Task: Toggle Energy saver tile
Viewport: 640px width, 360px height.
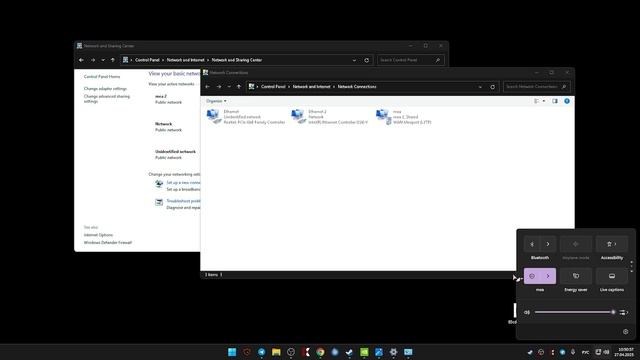Action: (576, 276)
